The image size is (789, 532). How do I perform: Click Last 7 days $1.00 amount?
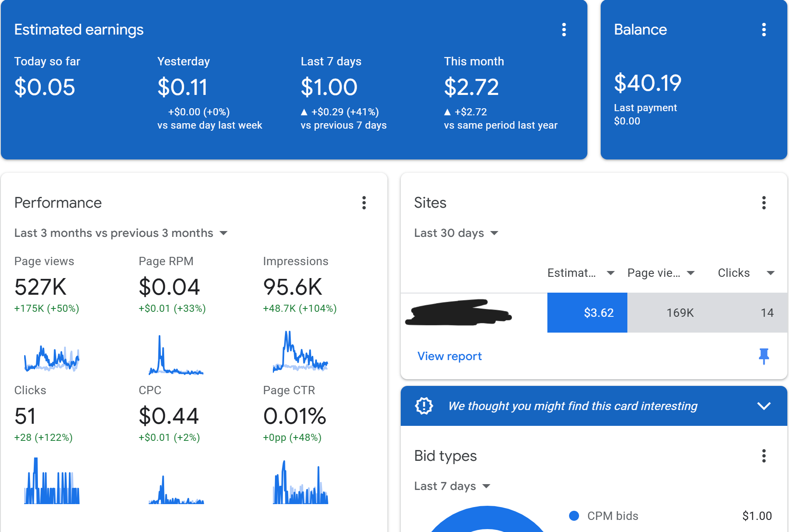point(329,87)
